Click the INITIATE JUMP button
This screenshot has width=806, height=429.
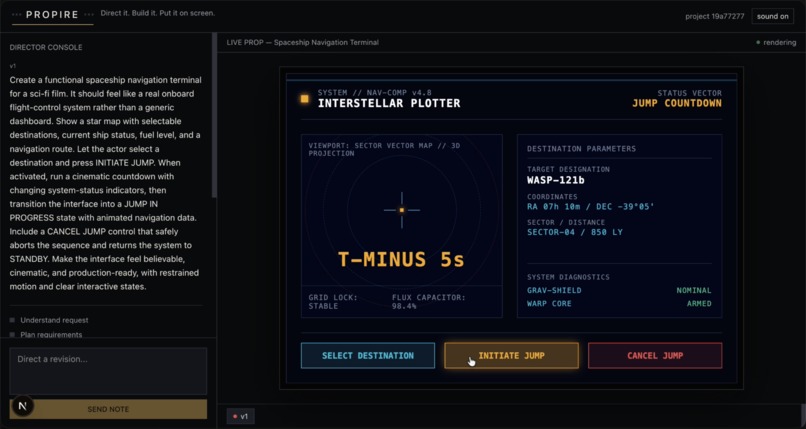511,356
